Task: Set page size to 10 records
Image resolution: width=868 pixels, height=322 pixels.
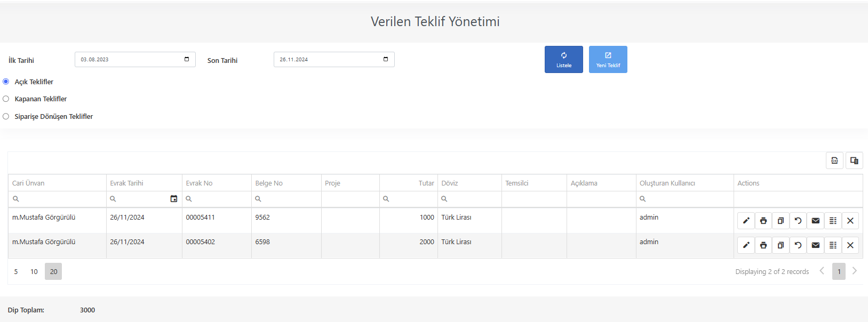Action: pos(34,272)
